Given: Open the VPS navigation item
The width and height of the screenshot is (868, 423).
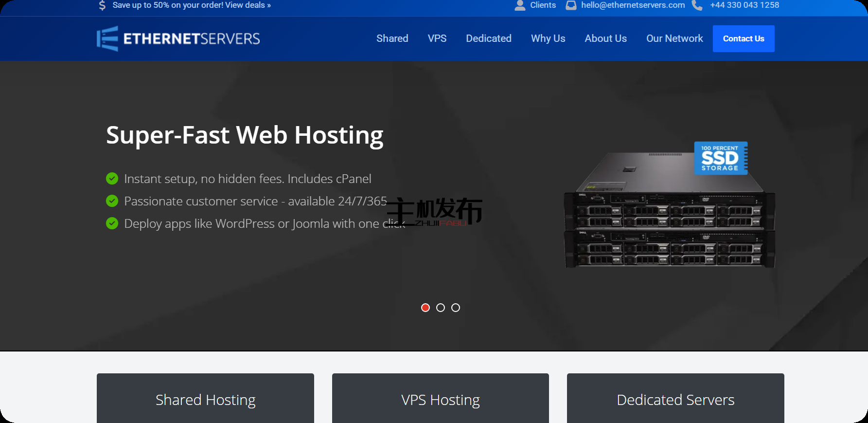Looking at the screenshot, I should click(437, 38).
